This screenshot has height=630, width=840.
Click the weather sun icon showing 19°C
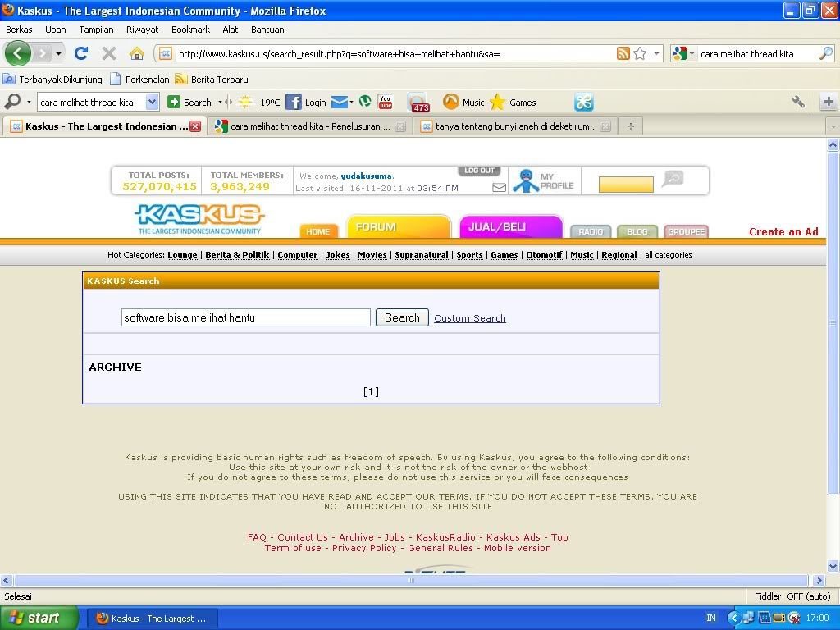tap(245, 102)
